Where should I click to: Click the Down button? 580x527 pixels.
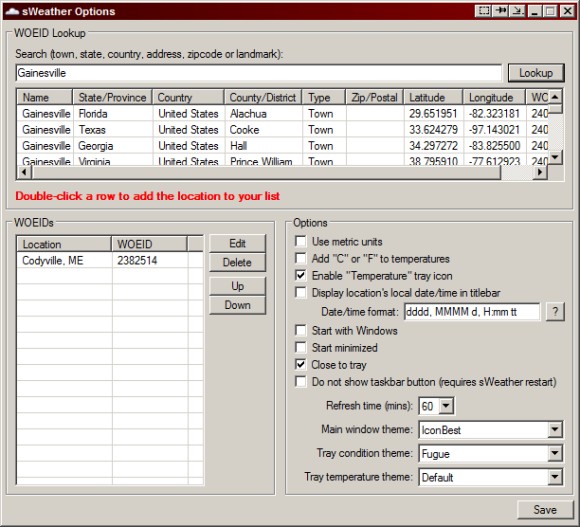237,305
